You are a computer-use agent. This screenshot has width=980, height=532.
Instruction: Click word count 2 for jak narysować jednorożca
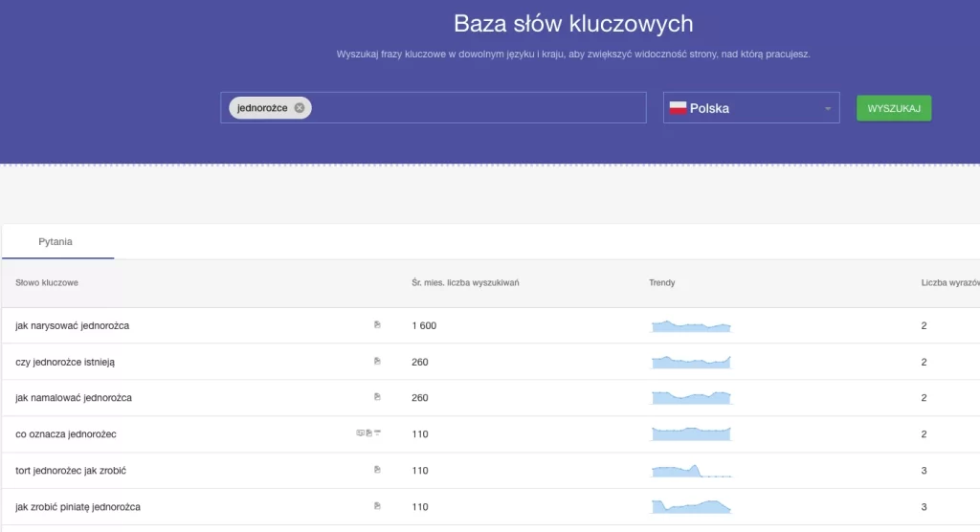click(924, 325)
